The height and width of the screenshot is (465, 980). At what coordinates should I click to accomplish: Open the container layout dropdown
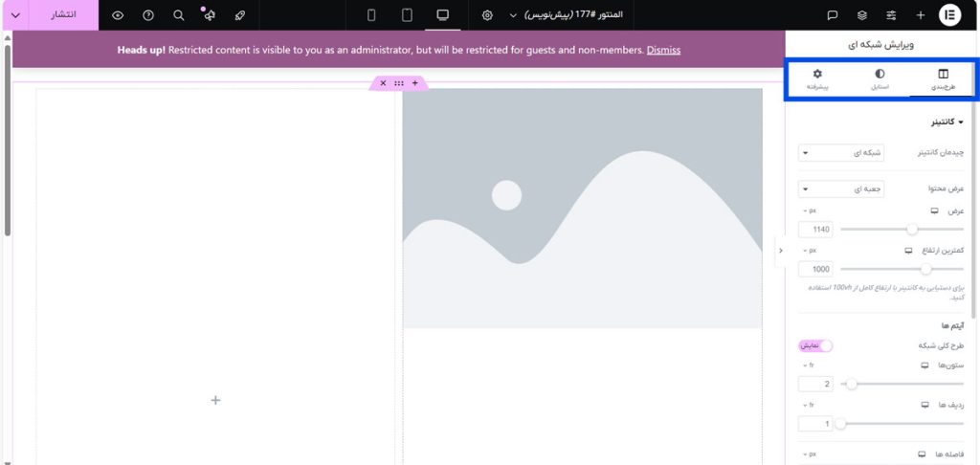[841, 153]
